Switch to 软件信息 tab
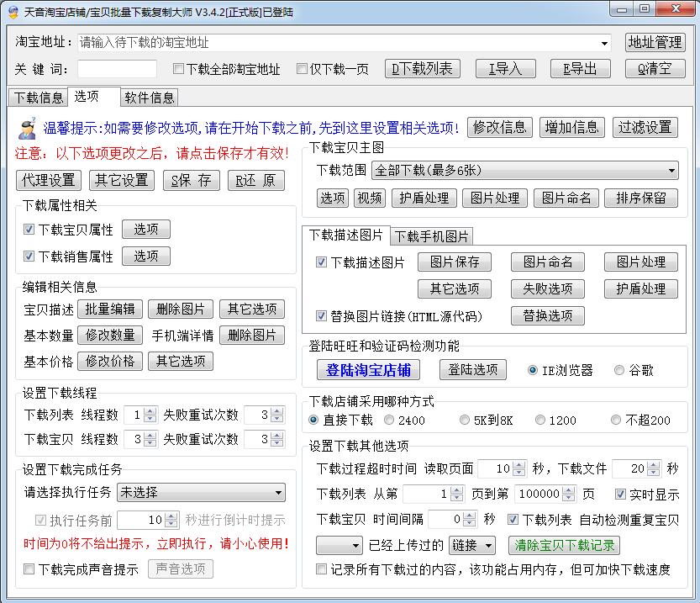The width and height of the screenshot is (700, 603). click(149, 98)
